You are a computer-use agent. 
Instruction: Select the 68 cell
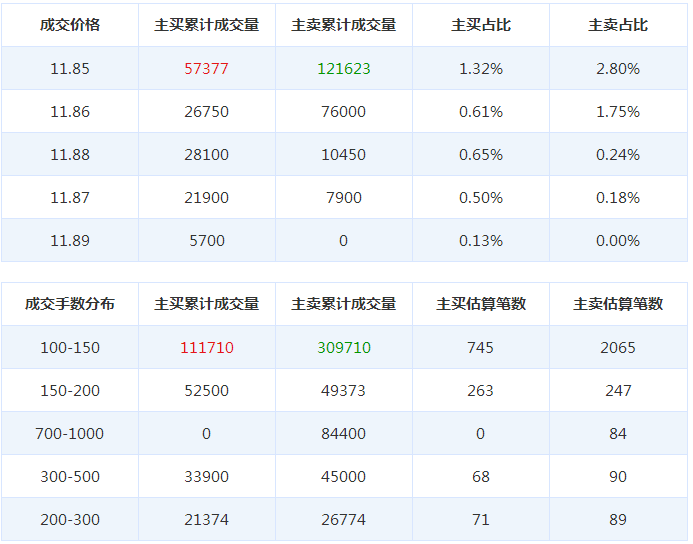(x=481, y=476)
